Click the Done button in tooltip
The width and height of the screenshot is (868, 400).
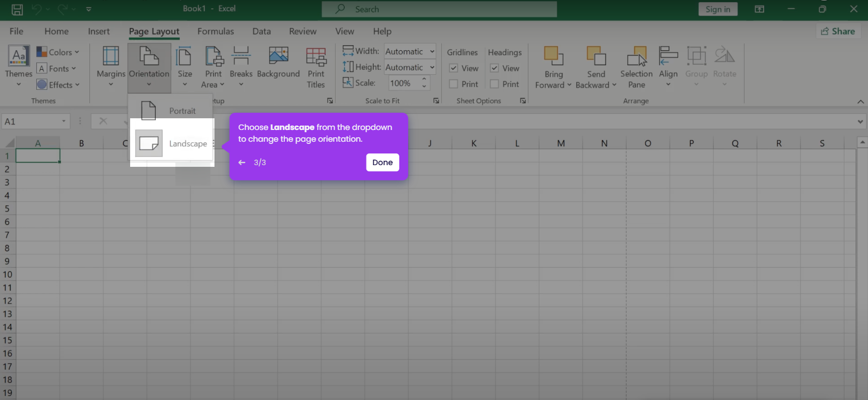click(x=383, y=162)
